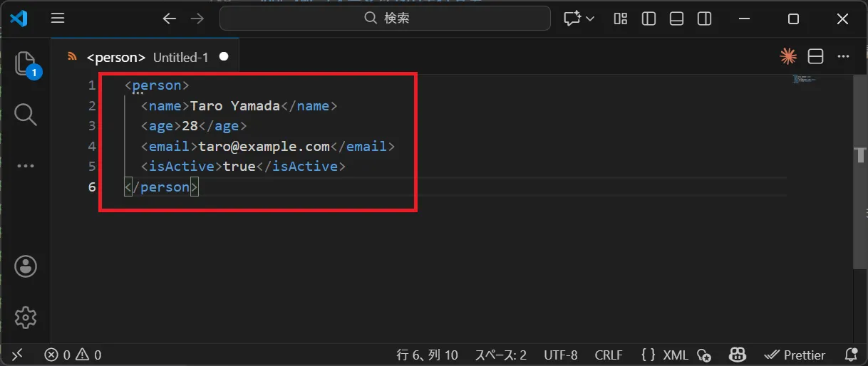Click the search command center box
Image resolution: width=868 pixels, height=366 pixels.
pos(385,19)
